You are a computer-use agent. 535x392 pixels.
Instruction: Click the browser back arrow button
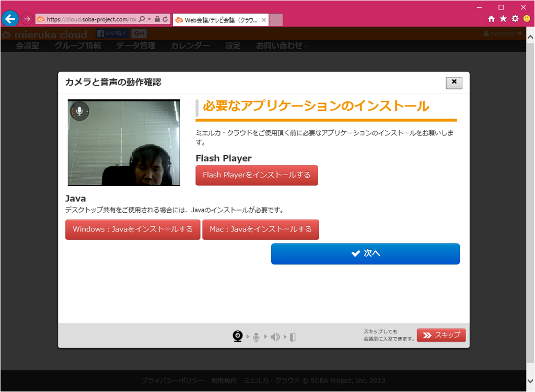point(10,19)
